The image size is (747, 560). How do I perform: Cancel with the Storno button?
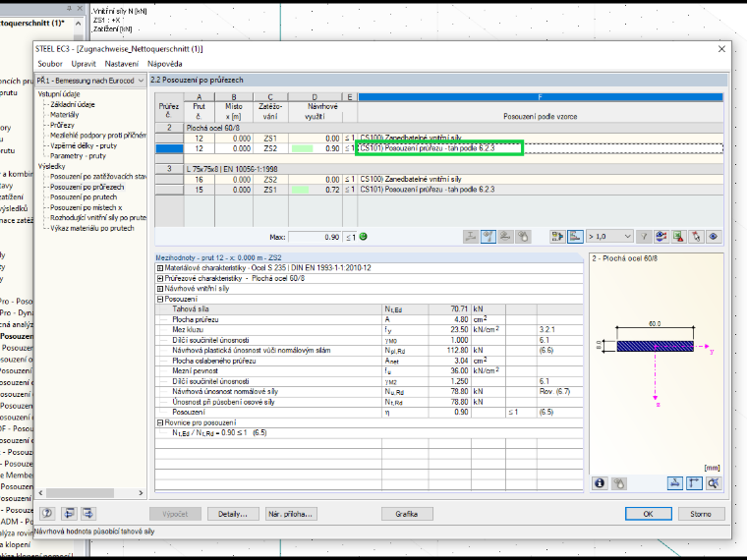[700, 514]
